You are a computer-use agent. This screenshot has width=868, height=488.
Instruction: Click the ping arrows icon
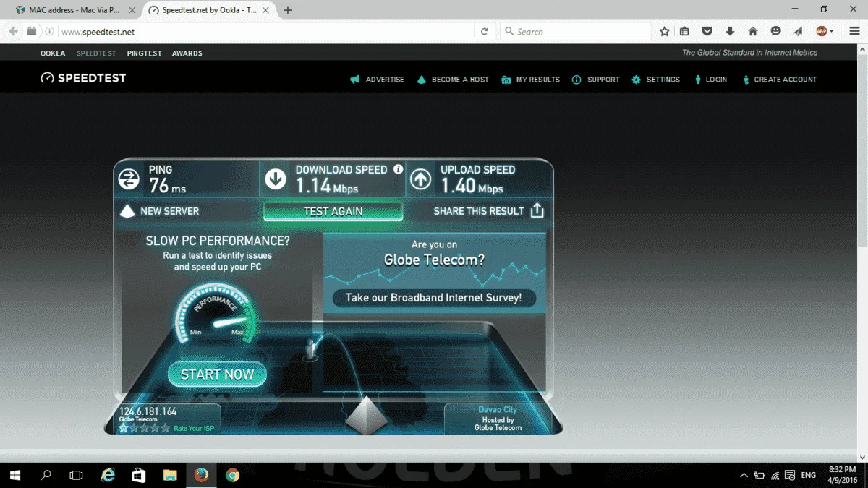(x=129, y=179)
